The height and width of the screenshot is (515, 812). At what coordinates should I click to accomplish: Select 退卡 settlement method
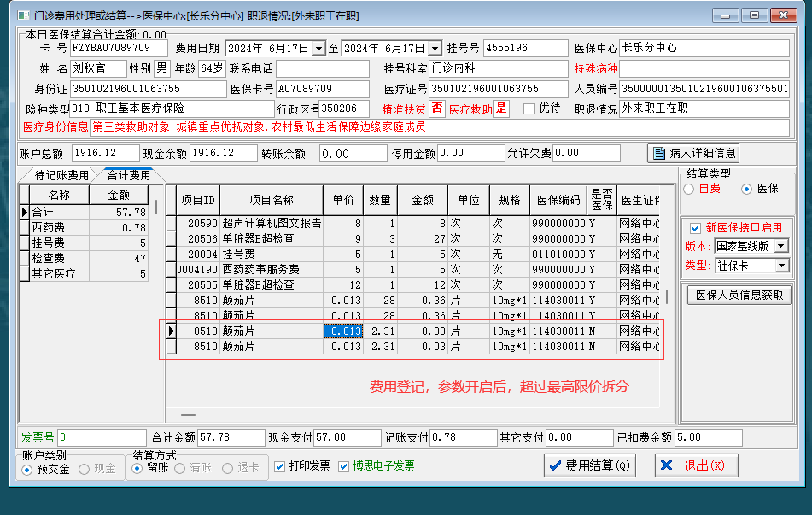click(227, 468)
